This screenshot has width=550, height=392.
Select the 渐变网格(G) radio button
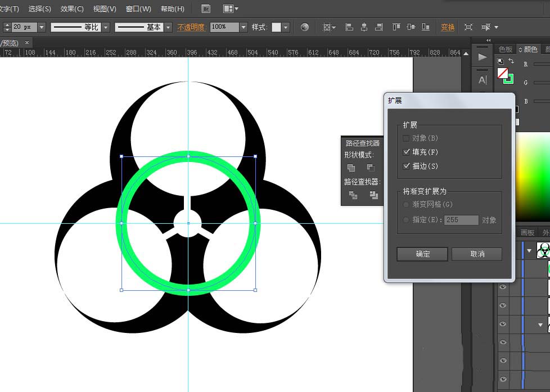click(x=406, y=204)
